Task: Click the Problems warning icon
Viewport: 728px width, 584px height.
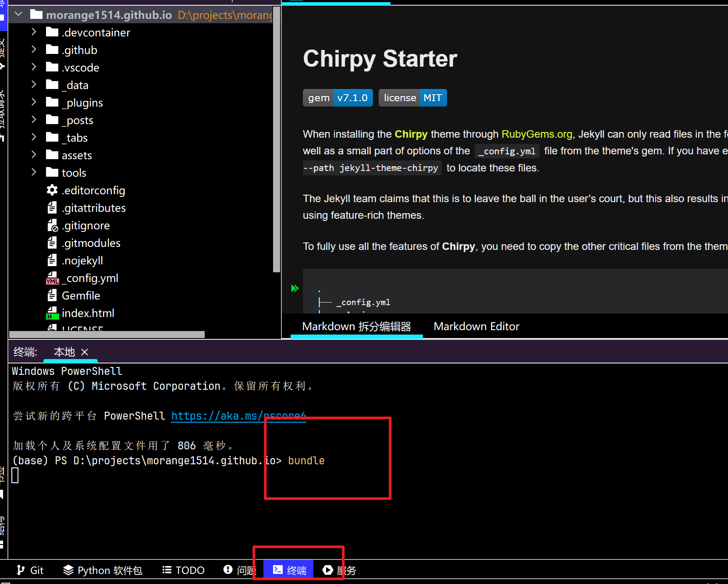Action: 228,570
